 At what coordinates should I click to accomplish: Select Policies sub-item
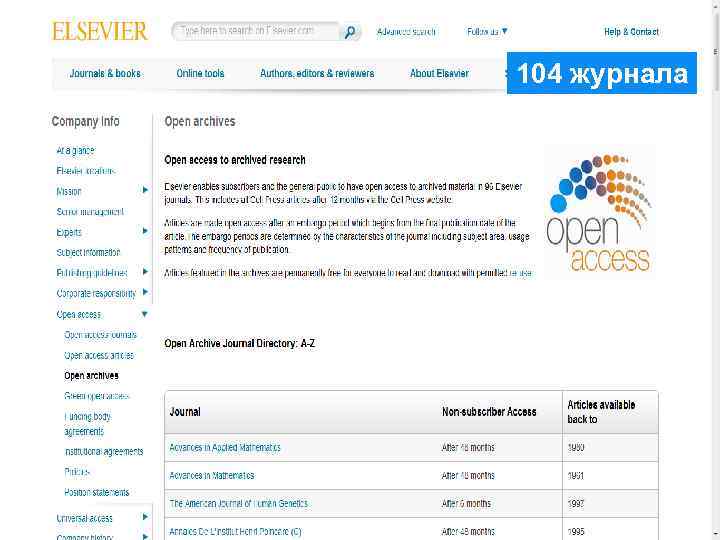77,472
